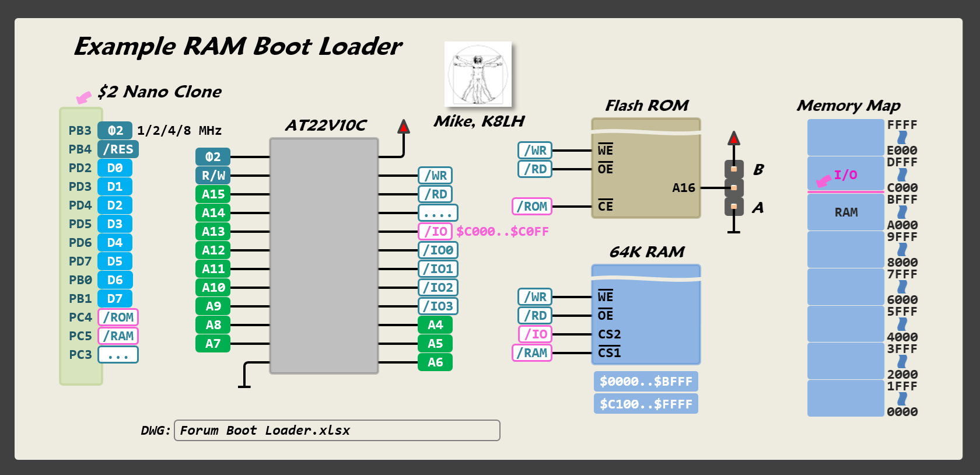Click the /ROM label connected to Flash ROM CE

pyautogui.click(x=532, y=207)
